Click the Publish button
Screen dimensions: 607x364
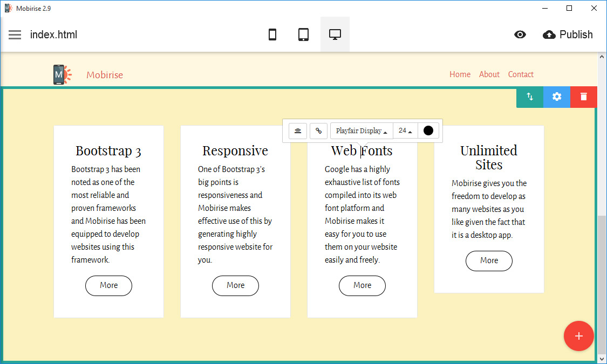pyautogui.click(x=568, y=35)
